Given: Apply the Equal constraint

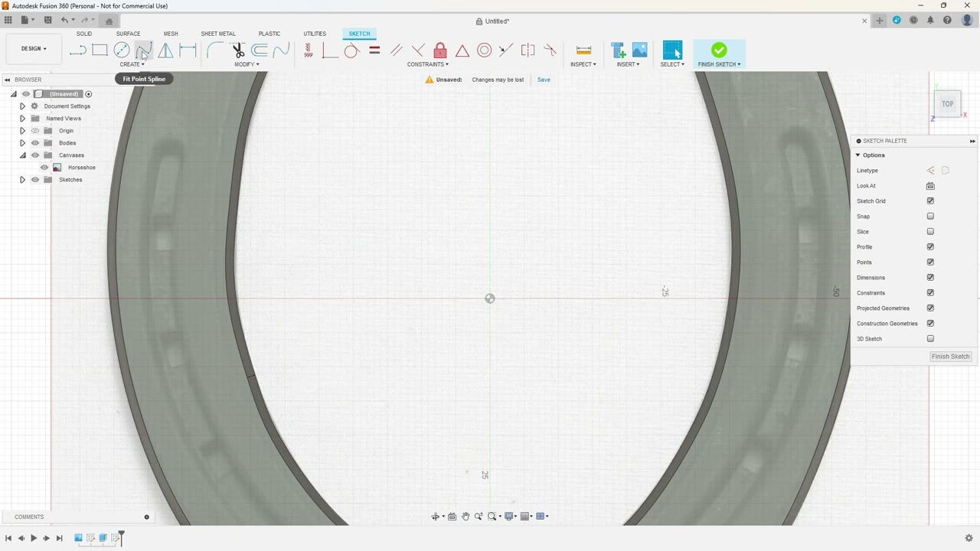Looking at the screenshot, I should 374,51.
